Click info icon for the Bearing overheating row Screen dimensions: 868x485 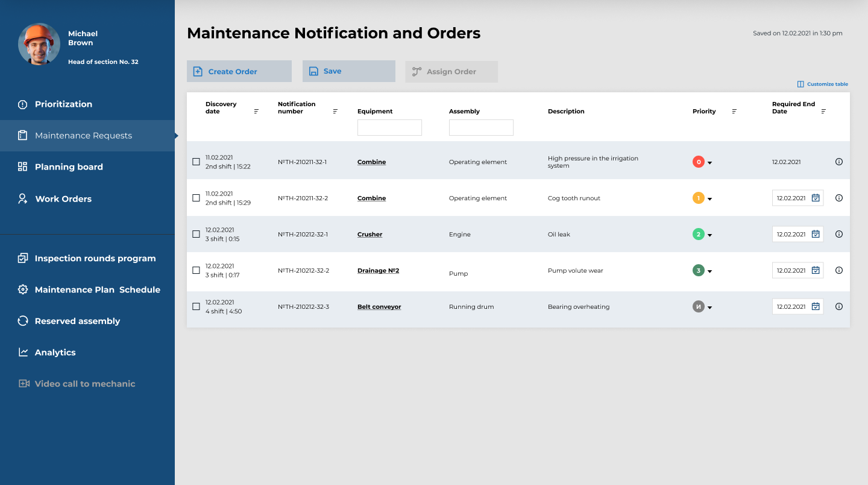click(839, 306)
